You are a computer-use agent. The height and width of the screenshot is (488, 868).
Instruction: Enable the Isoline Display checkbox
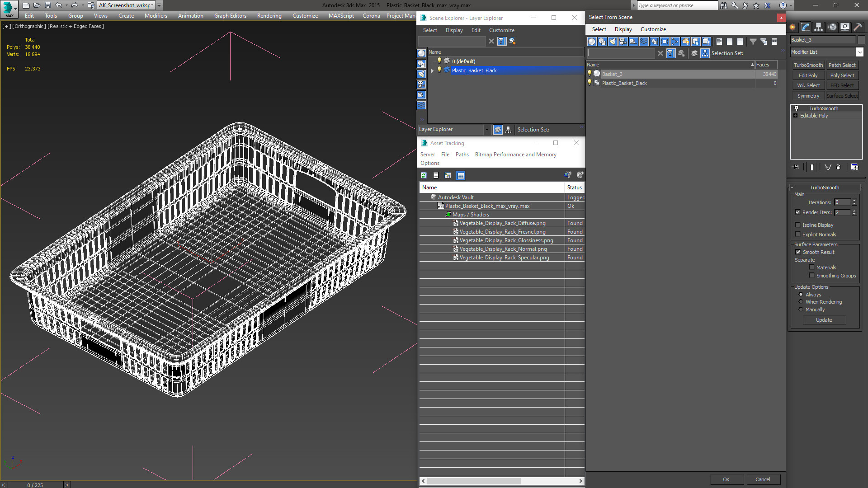pos(798,225)
